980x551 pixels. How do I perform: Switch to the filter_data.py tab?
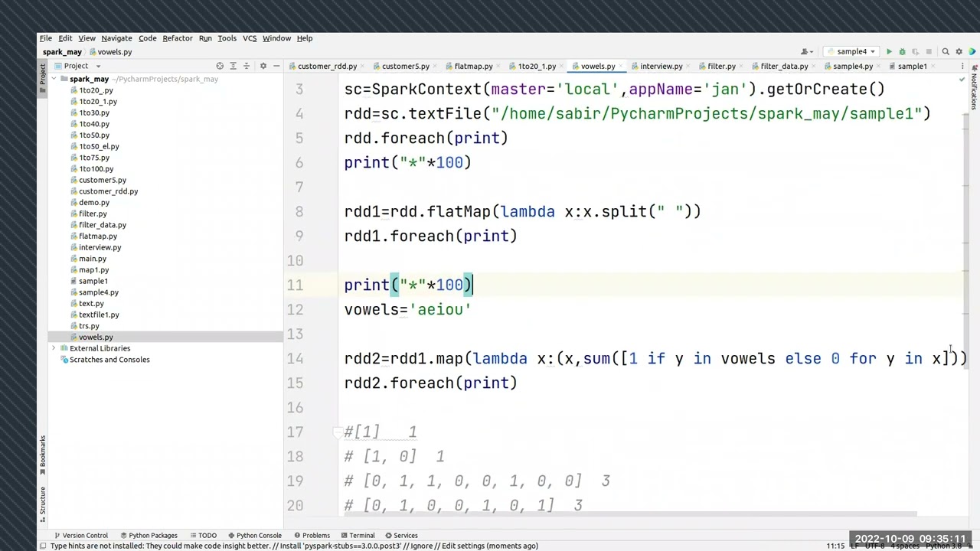point(784,67)
